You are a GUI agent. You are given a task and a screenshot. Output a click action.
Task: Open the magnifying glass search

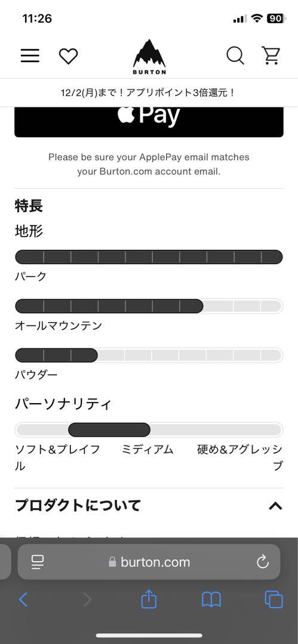[235, 55]
